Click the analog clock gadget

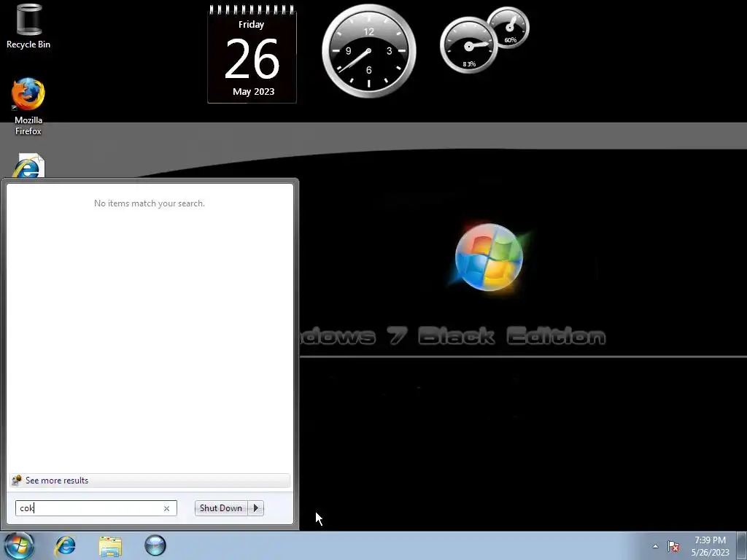coord(368,51)
